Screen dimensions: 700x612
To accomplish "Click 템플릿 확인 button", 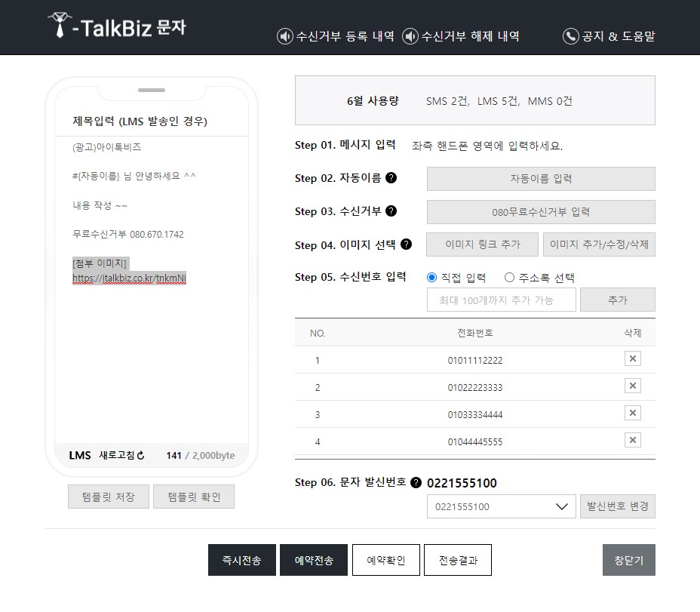I will click(x=194, y=497).
